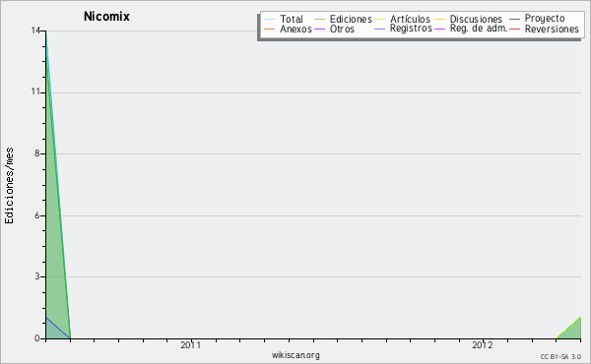The image size is (591, 364).
Task: Click the wikiscan.org footer text
Action: [x=295, y=355]
